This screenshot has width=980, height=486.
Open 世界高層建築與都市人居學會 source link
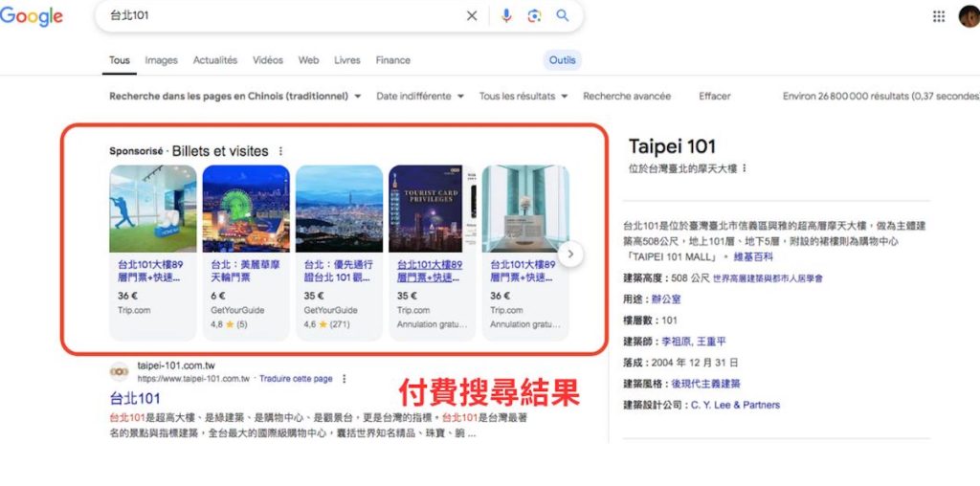click(768, 278)
